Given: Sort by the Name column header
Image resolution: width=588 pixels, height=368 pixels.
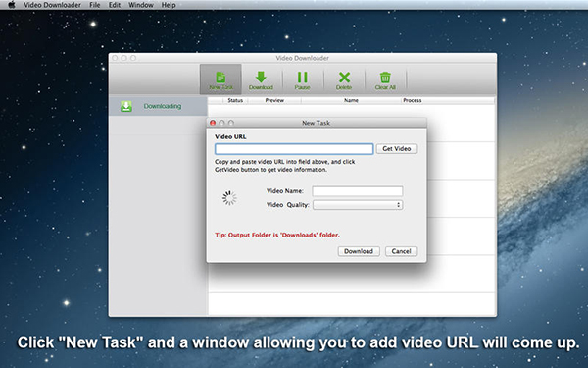Looking at the screenshot, I should (351, 101).
